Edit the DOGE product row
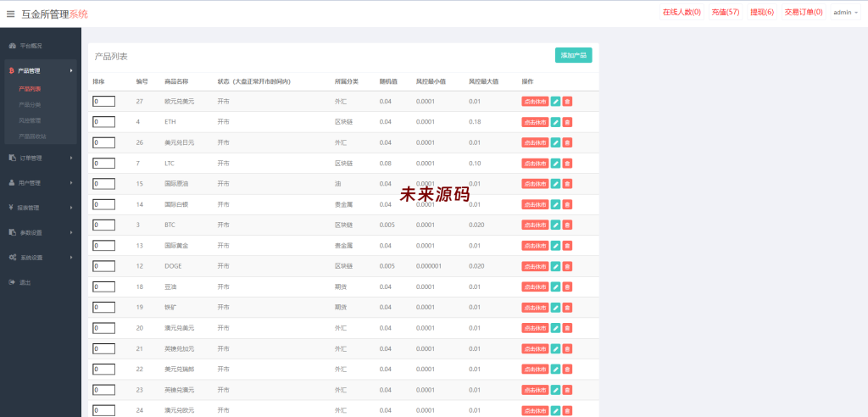Screen dimensions: 868x417 point(556,266)
